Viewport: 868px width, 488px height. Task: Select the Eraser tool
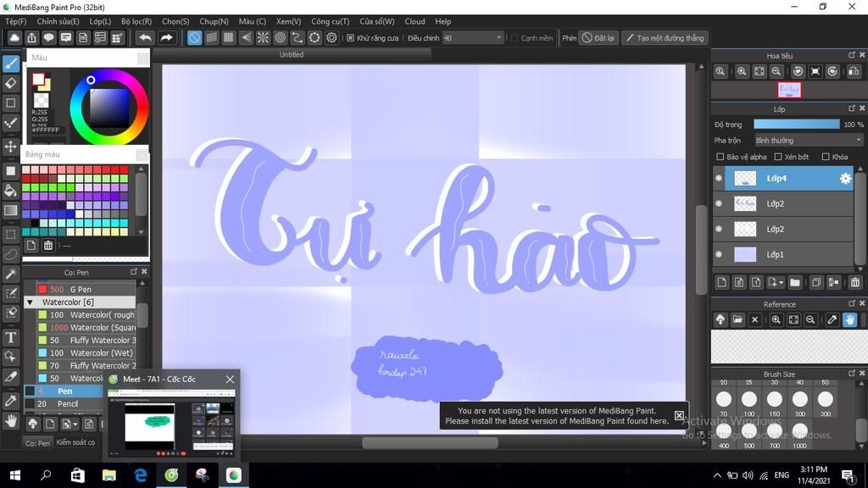(x=11, y=84)
